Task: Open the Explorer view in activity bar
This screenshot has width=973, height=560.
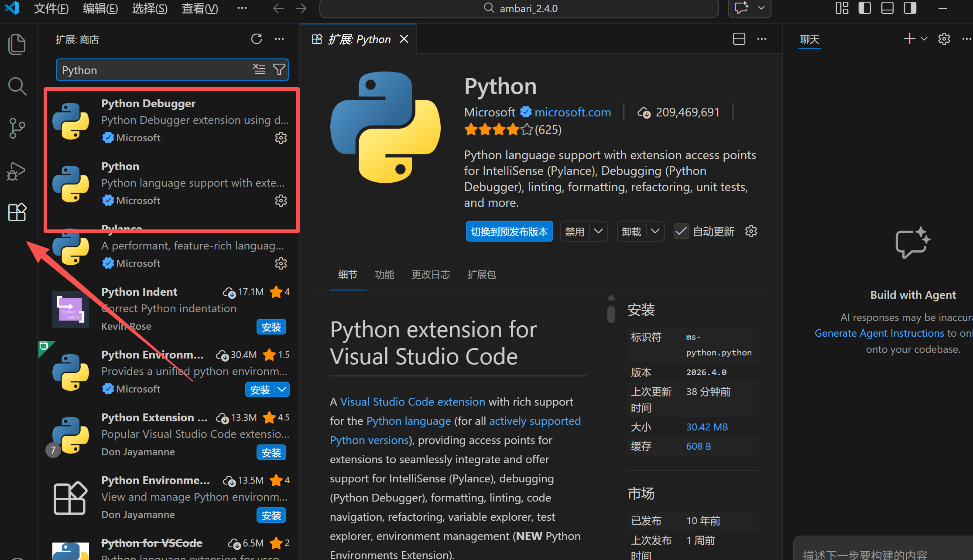Action: (x=17, y=44)
